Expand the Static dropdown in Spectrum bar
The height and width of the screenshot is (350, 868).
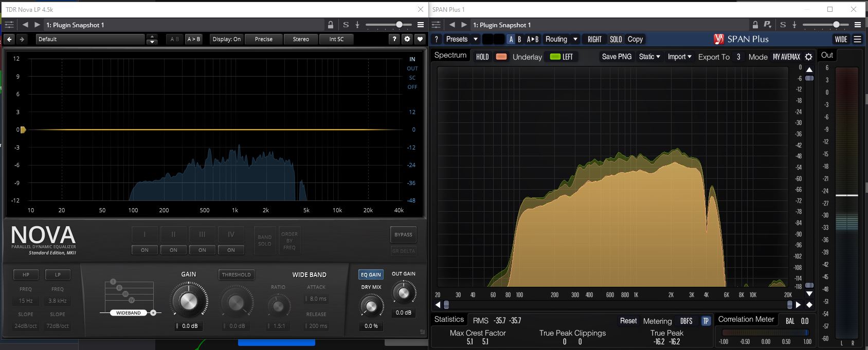pyautogui.click(x=649, y=57)
